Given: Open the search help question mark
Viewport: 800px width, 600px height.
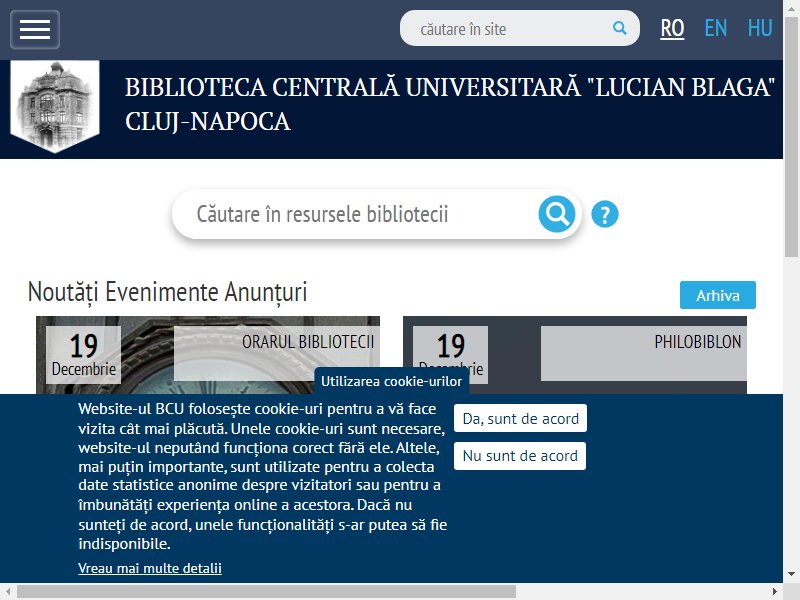Looking at the screenshot, I should pyautogui.click(x=605, y=214).
